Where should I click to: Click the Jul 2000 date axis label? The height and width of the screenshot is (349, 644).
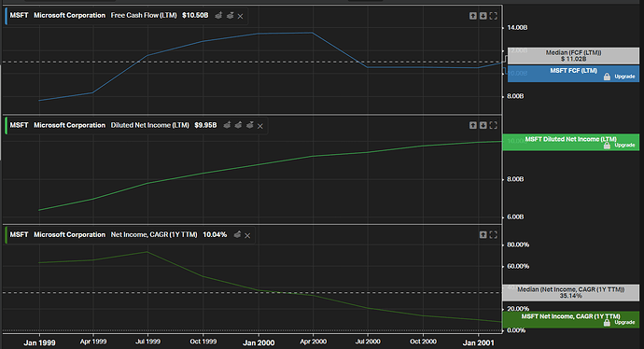click(x=368, y=342)
